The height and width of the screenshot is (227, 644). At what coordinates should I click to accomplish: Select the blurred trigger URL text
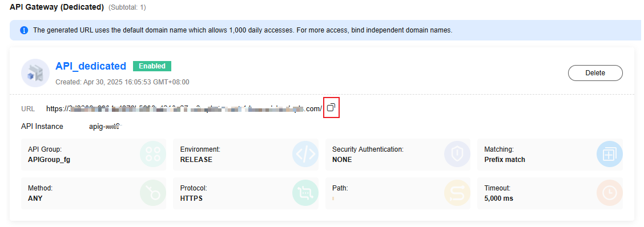point(184,109)
